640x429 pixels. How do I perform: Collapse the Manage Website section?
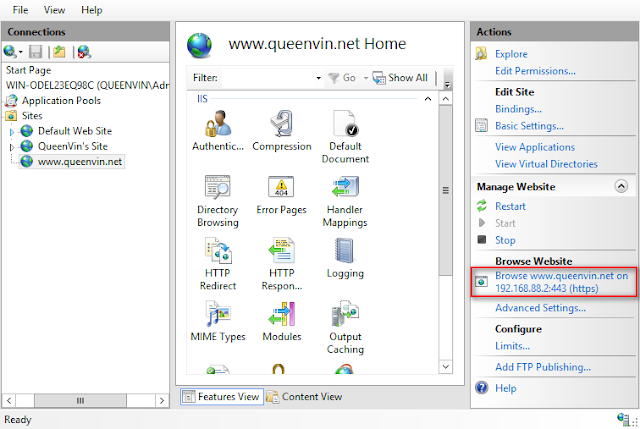pyautogui.click(x=621, y=186)
